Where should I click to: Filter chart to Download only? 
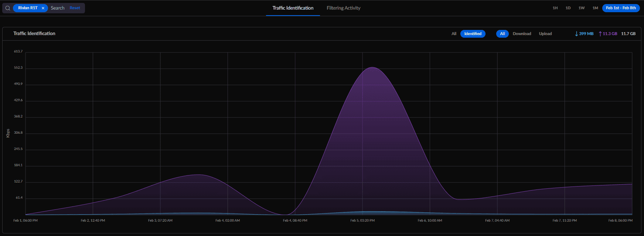[x=522, y=34]
